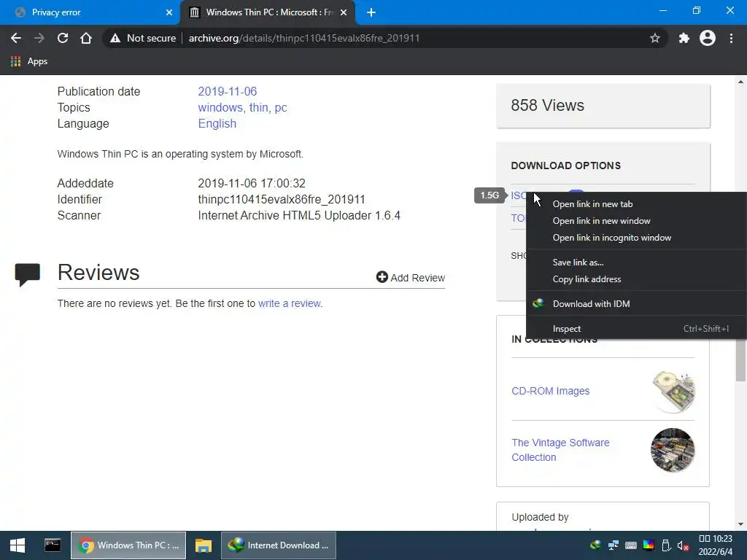Open the Chrome profile avatar
The height and width of the screenshot is (560, 747).
point(708,38)
